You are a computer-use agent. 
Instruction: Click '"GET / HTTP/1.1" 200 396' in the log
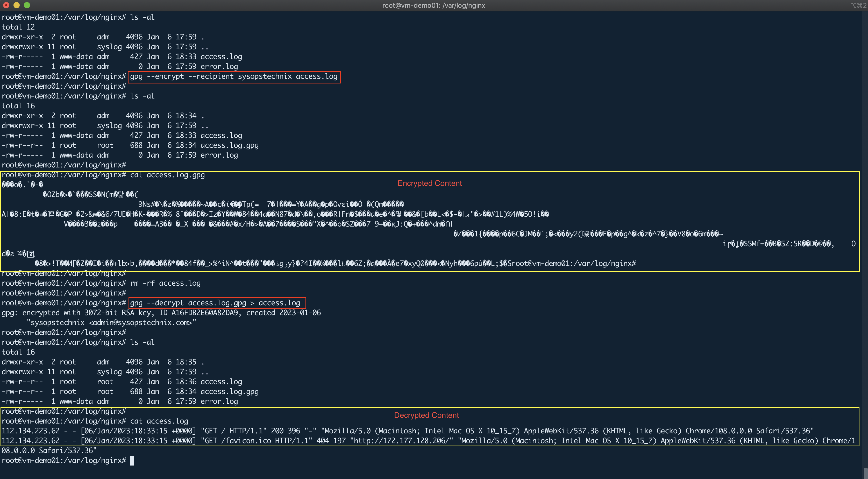pos(250,431)
